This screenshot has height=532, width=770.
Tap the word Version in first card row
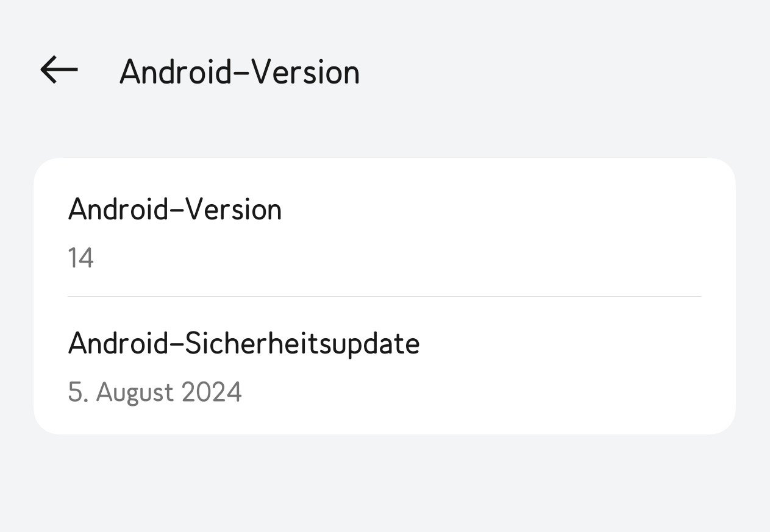(233, 210)
